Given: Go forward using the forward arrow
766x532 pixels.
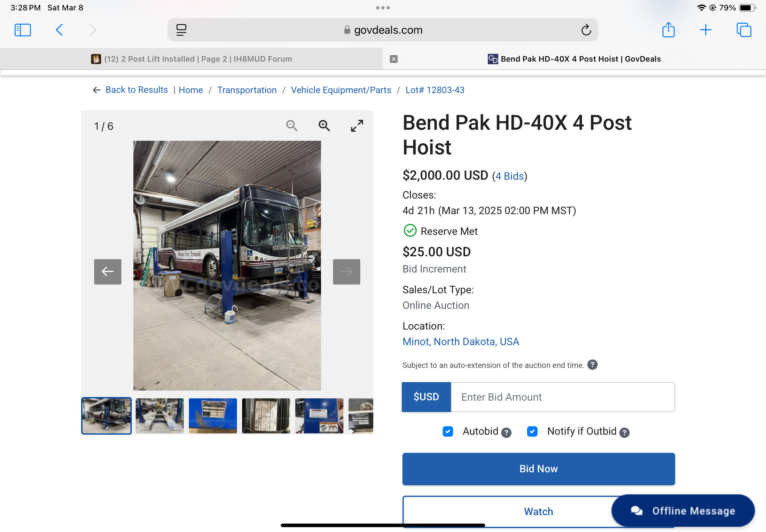Looking at the screenshot, I should tap(93, 30).
